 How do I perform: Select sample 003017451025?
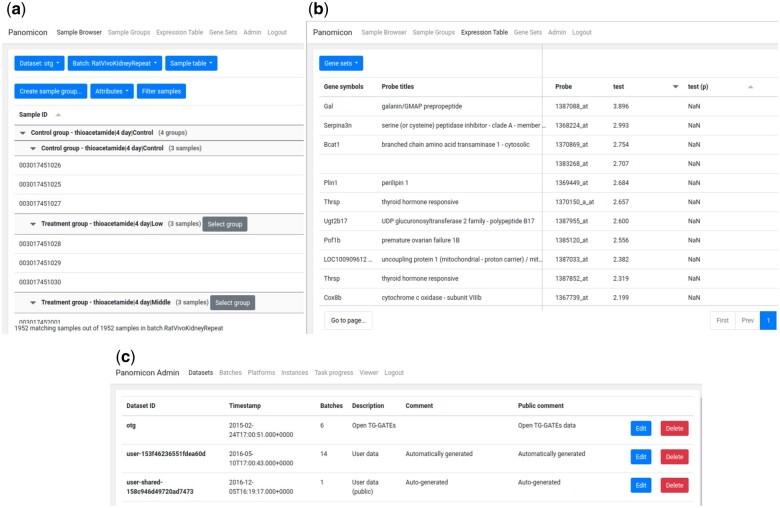pyautogui.click(x=40, y=185)
